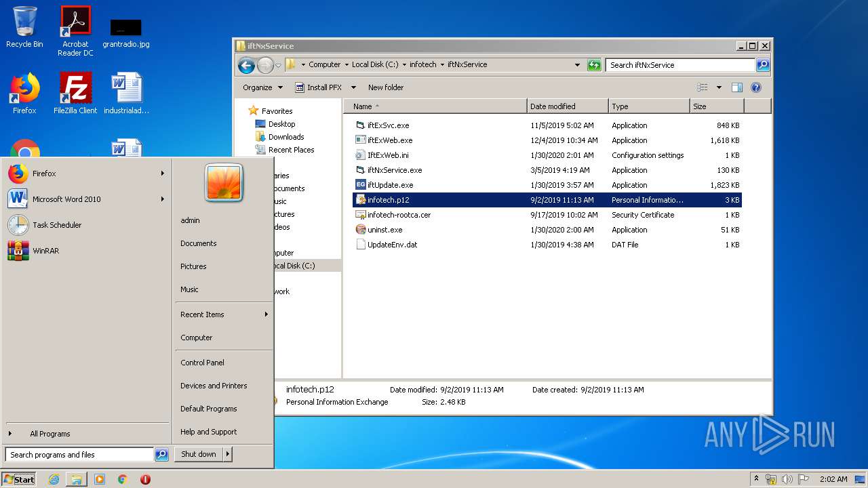
Task: Click Search iftNxService field
Action: click(680, 65)
